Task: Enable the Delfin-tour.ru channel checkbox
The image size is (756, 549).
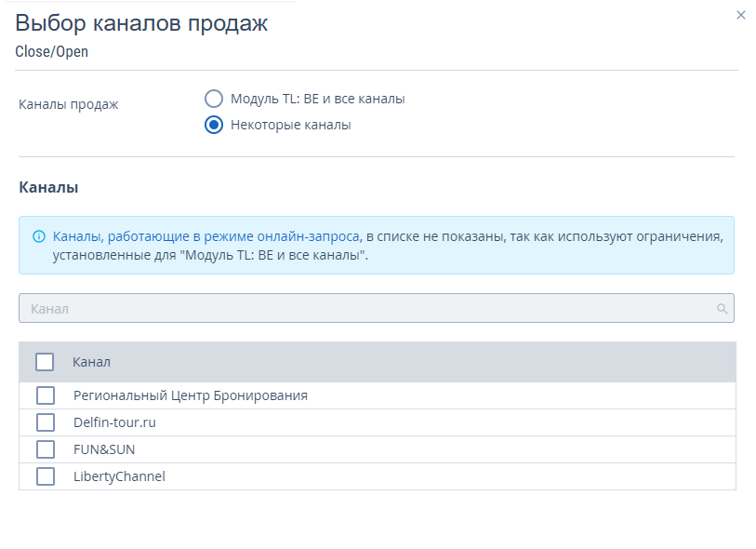Action: (x=46, y=422)
